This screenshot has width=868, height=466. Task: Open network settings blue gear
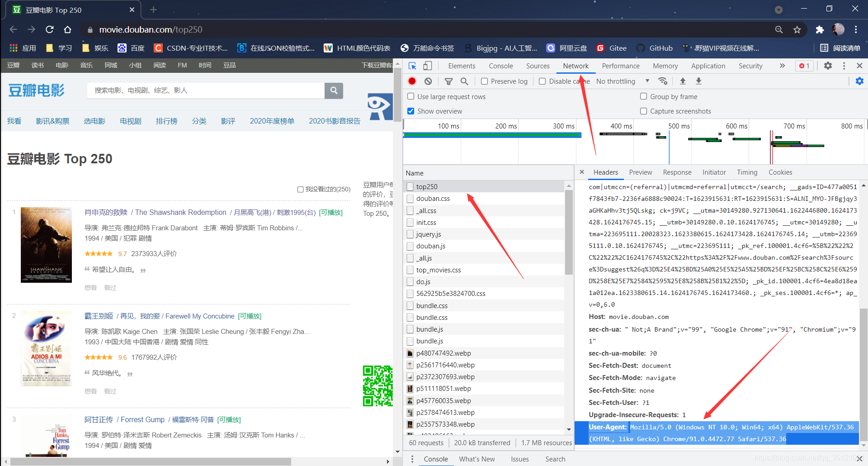click(859, 81)
